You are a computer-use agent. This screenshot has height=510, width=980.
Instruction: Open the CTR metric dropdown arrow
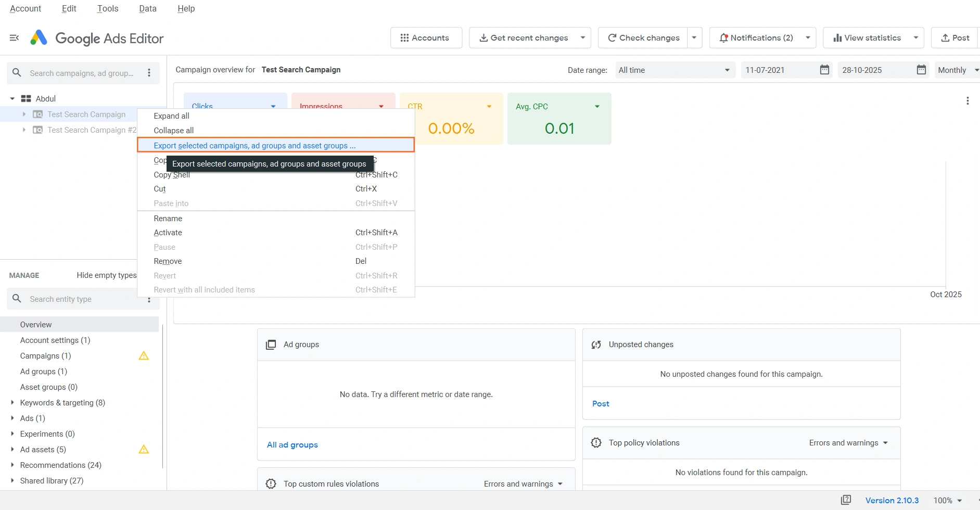coord(489,107)
